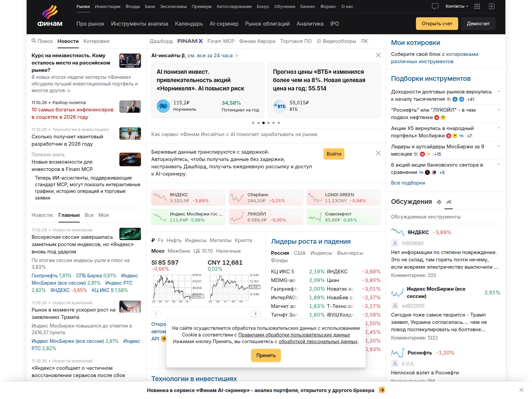Viewport: 532px width, 399px height.
Task: Open the chat bubble icon in header
Action: pos(435,6)
